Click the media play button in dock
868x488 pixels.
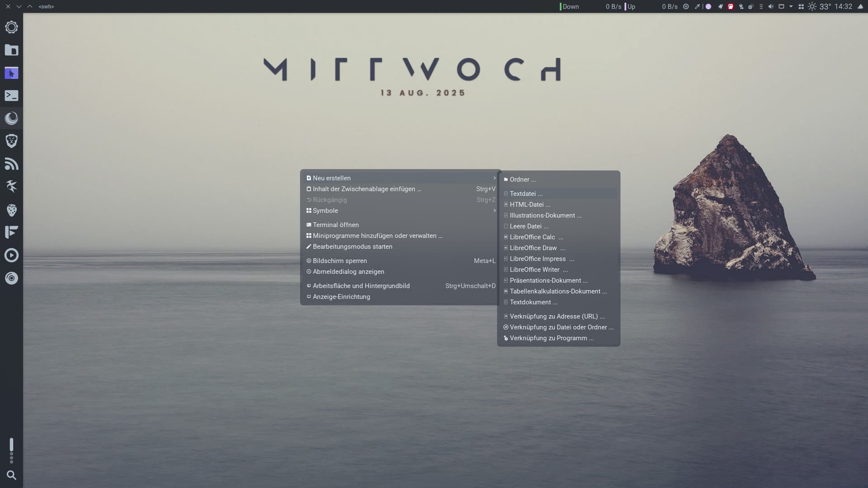coord(11,255)
